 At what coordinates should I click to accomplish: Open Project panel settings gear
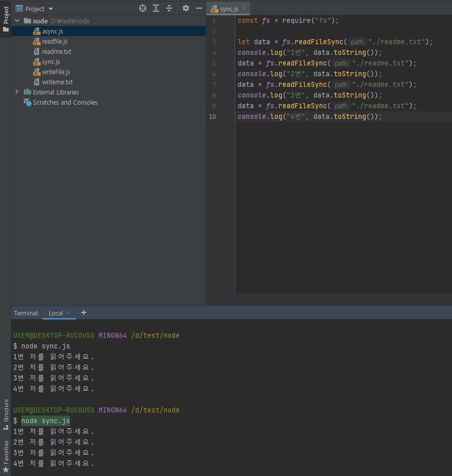pos(186,9)
